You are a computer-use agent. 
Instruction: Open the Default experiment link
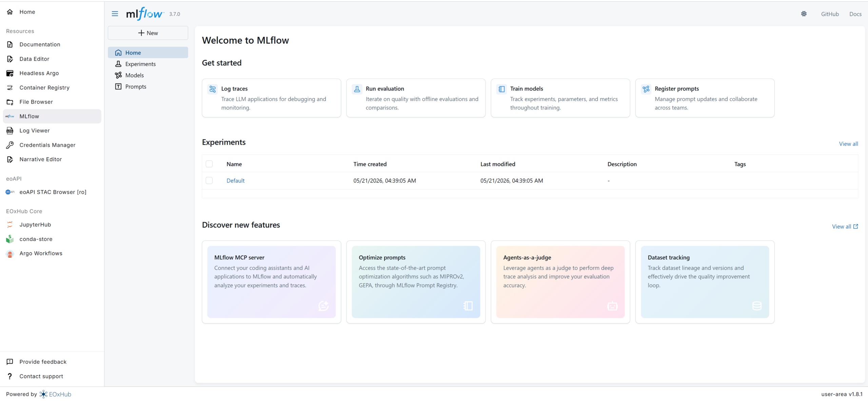pos(235,181)
